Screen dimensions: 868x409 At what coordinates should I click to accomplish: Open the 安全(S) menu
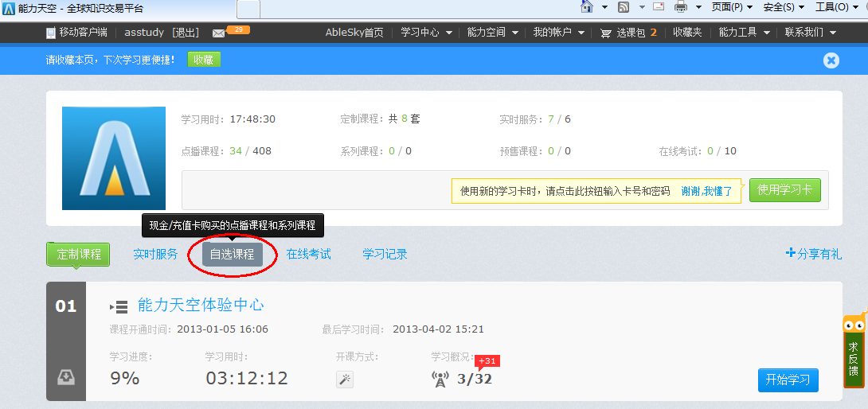pyautogui.click(x=784, y=7)
